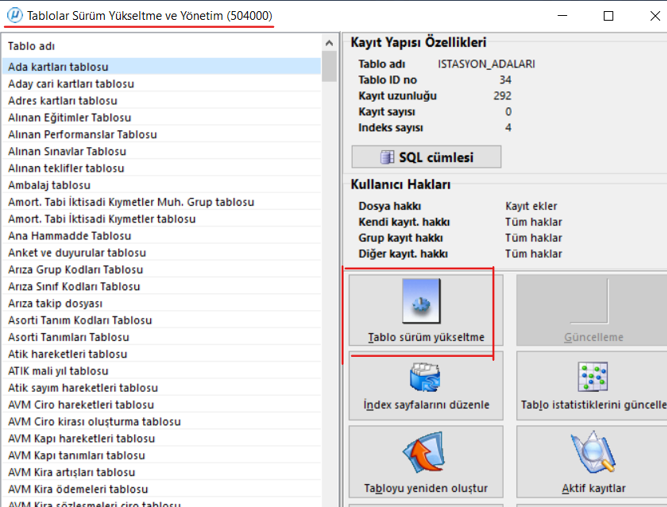Select Alınan teklifler tablosu row
The height and width of the screenshot is (507, 667).
162,168
